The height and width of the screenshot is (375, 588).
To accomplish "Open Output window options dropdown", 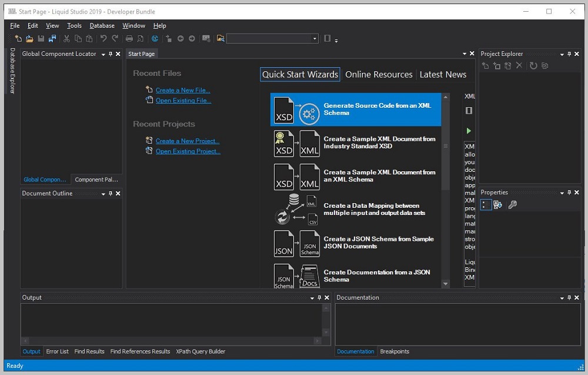I will pos(312,298).
